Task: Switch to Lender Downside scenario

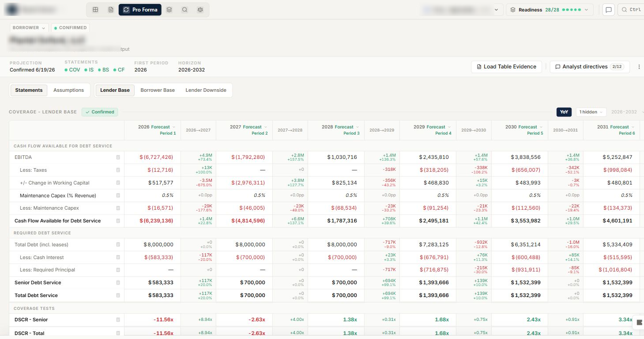Action: point(206,90)
